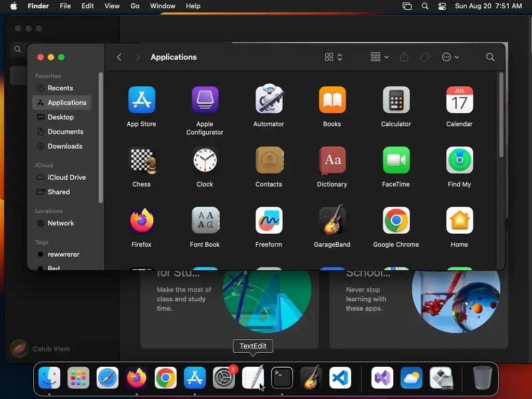
Task: Select the rewwrerer tag in sidebar
Action: [62, 255]
